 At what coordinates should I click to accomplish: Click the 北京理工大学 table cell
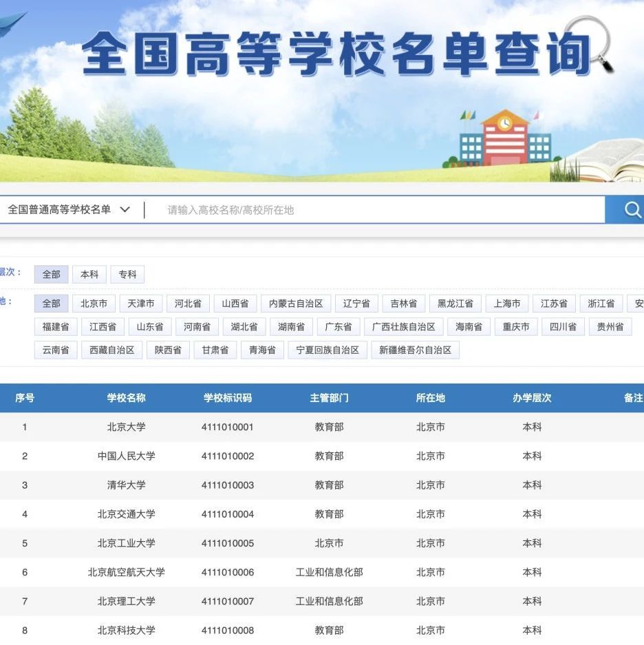pyautogui.click(x=126, y=602)
